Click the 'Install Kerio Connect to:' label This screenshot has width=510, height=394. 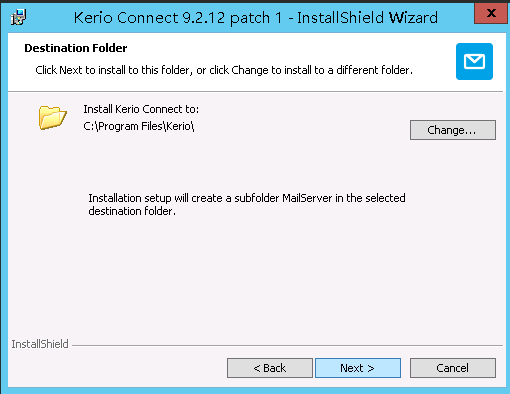[x=141, y=109]
